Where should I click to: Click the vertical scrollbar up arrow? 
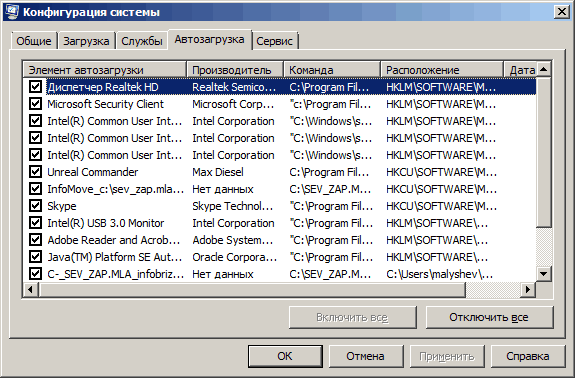[544, 69]
